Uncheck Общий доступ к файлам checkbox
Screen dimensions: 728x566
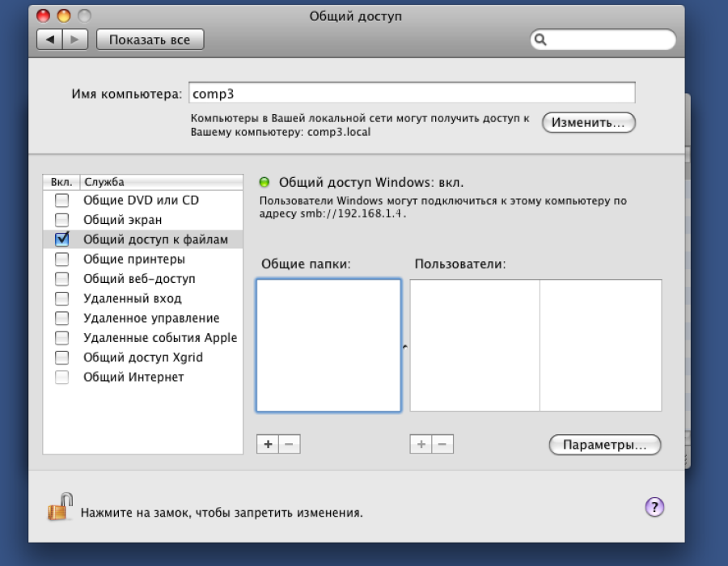point(61,239)
